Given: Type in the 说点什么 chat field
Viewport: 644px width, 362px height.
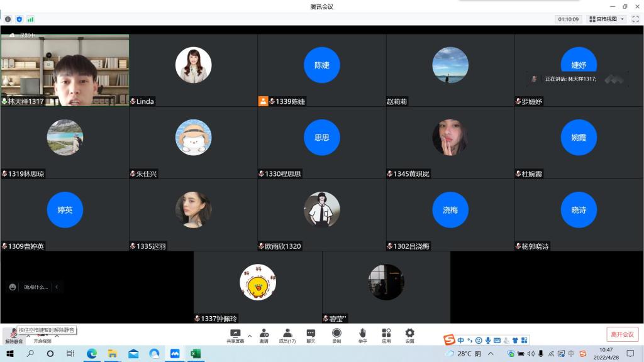Looking at the screenshot, I should point(35,287).
